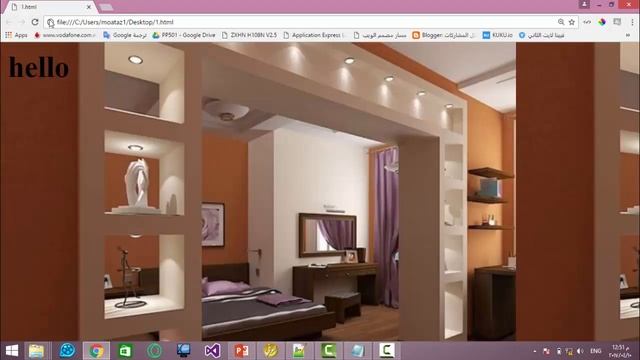
Task: Open the ZXHN H108N V2.5 bookmark
Action: point(249,36)
